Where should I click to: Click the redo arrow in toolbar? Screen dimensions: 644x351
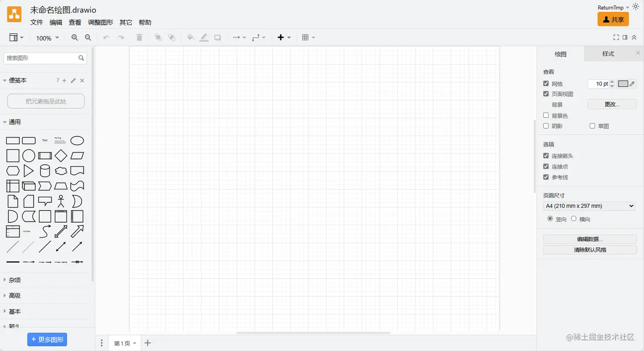pyautogui.click(x=121, y=37)
